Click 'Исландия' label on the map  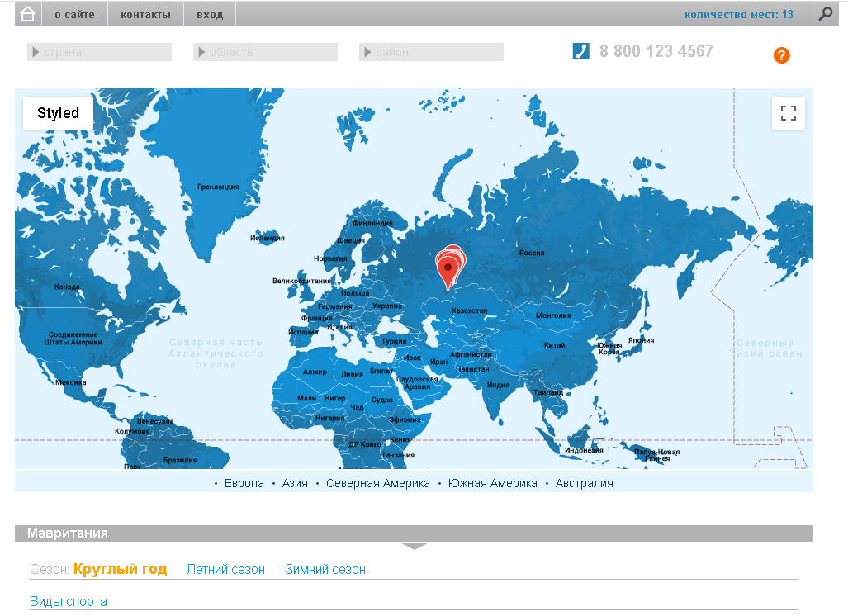268,238
